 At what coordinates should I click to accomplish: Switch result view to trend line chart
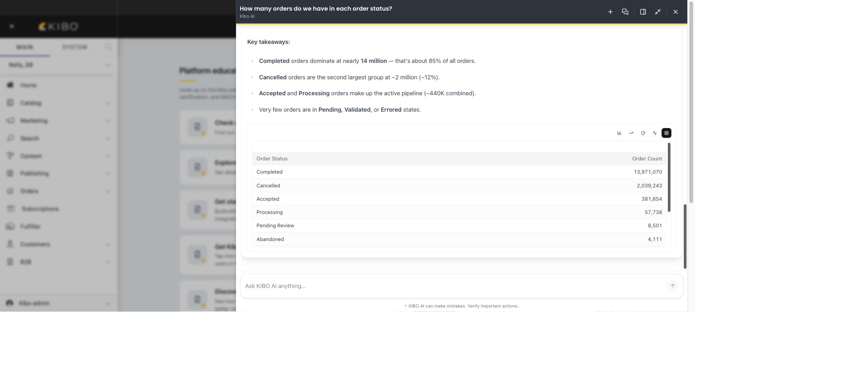point(631,133)
